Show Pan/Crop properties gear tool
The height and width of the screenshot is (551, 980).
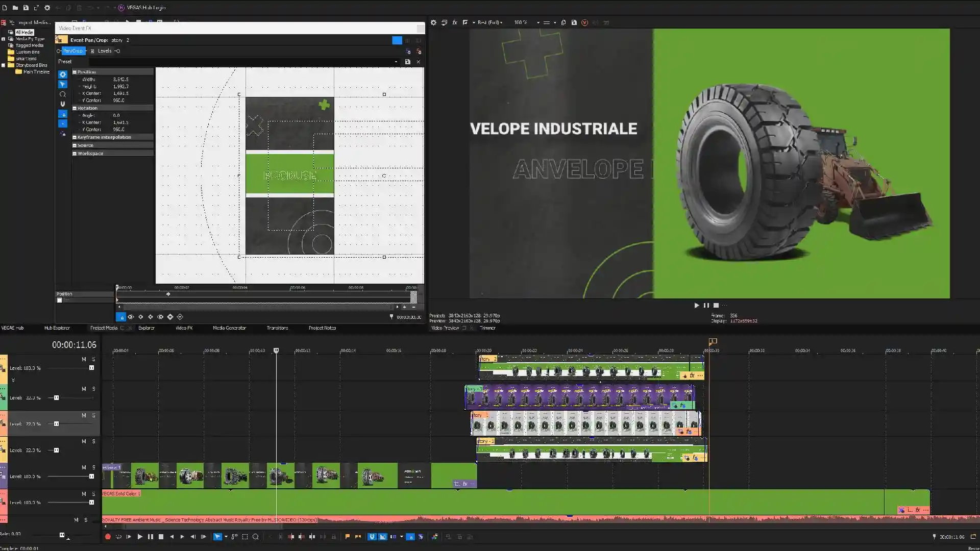click(x=63, y=74)
